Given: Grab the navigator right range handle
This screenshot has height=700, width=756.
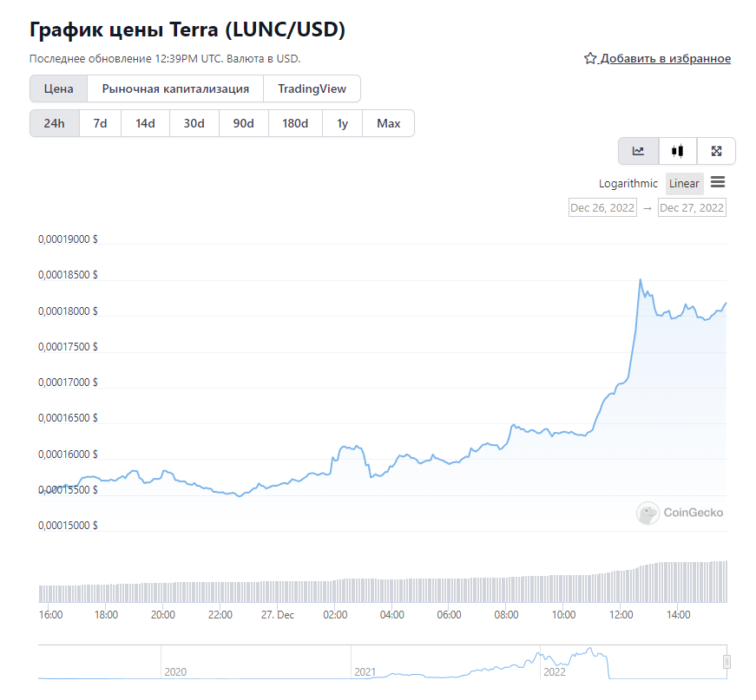Looking at the screenshot, I should 727,662.
